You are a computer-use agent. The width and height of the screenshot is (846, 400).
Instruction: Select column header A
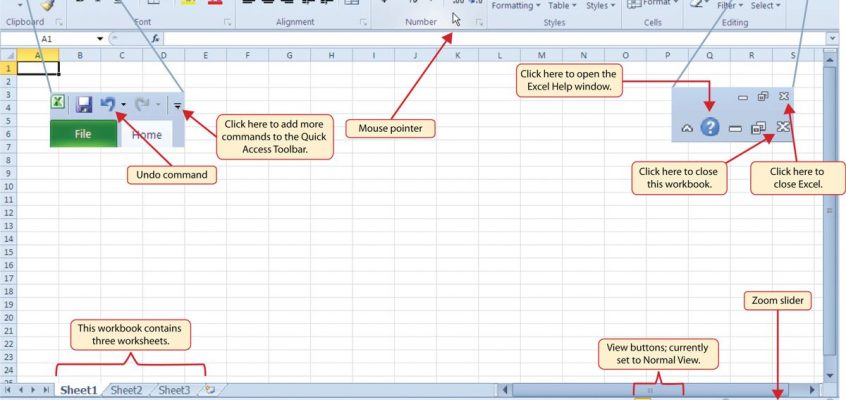tap(38, 55)
